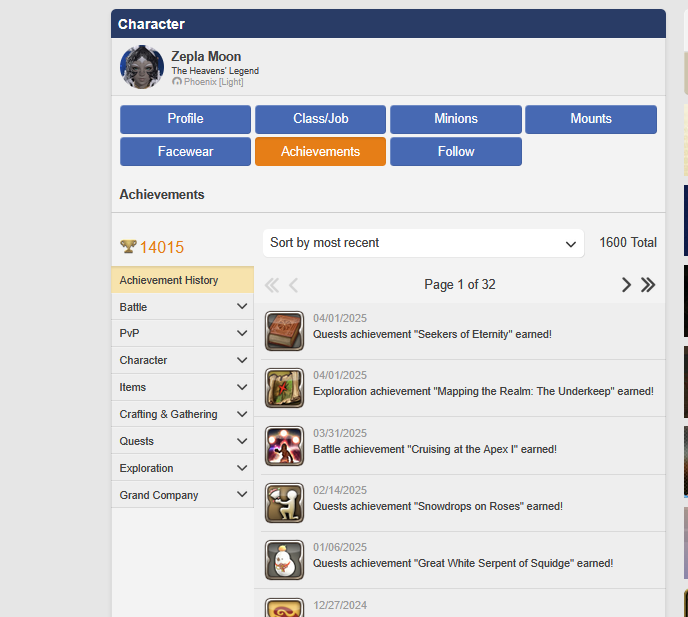Image resolution: width=688 pixels, height=617 pixels.
Task: Open the Profile tab
Action: tap(185, 119)
